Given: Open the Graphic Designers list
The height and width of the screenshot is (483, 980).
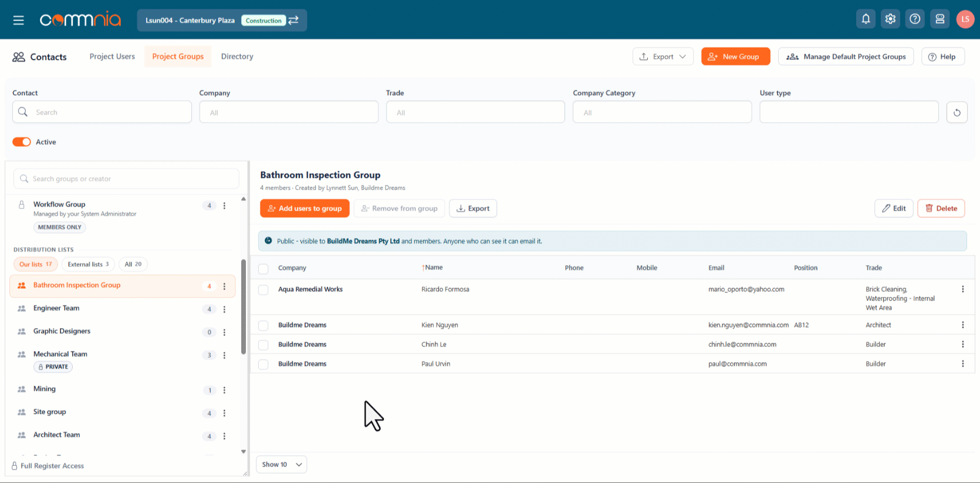Looking at the screenshot, I should 123,332.
